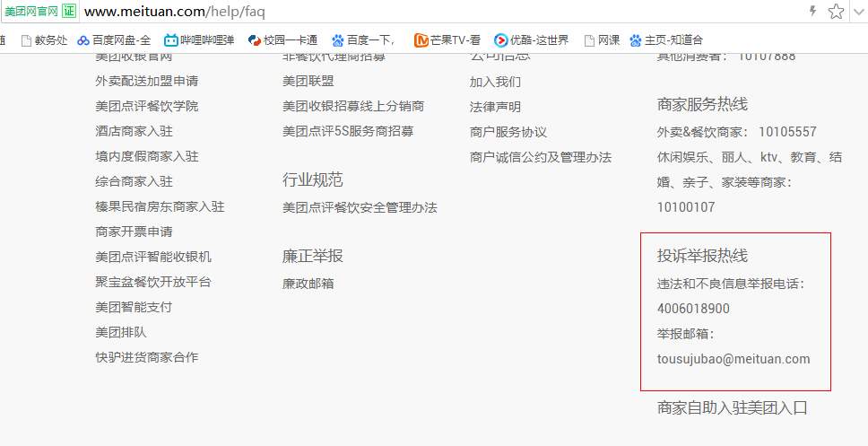Open 美团排队 link

(x=121, y=332)
